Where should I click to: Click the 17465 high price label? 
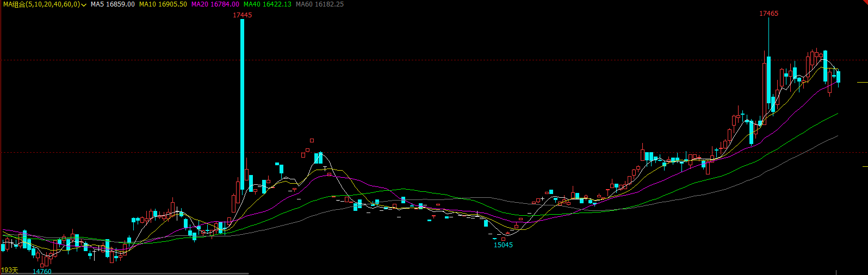pos(768,14)
